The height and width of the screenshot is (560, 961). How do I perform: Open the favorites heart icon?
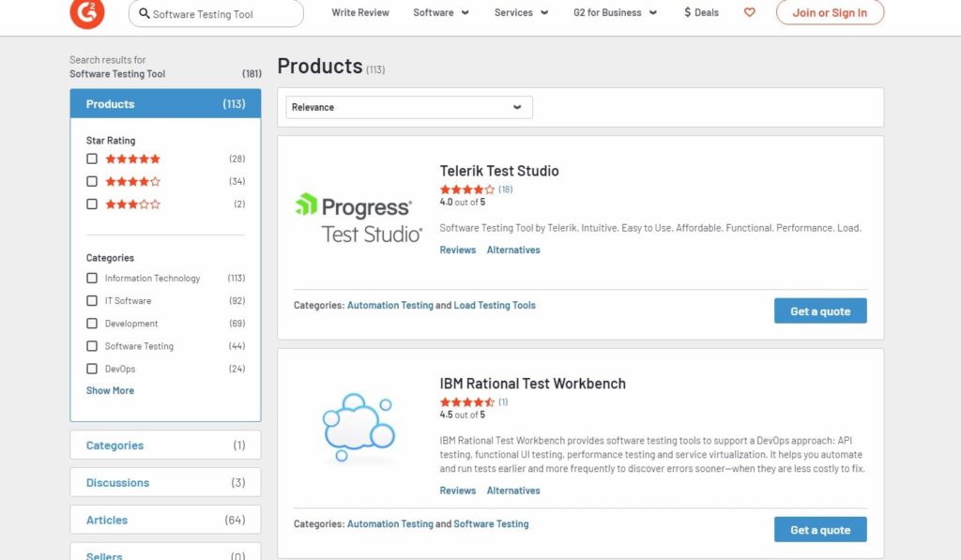pos(749,12)
